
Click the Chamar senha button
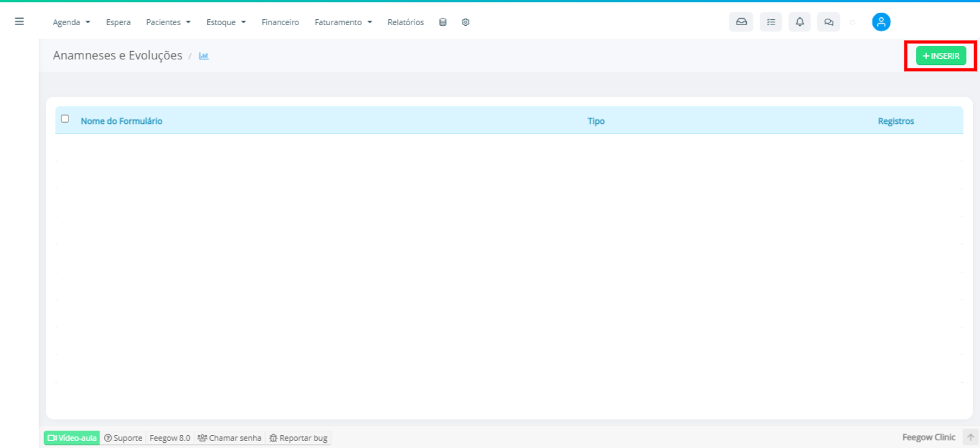pyautogui.click(x=229, y=438)
